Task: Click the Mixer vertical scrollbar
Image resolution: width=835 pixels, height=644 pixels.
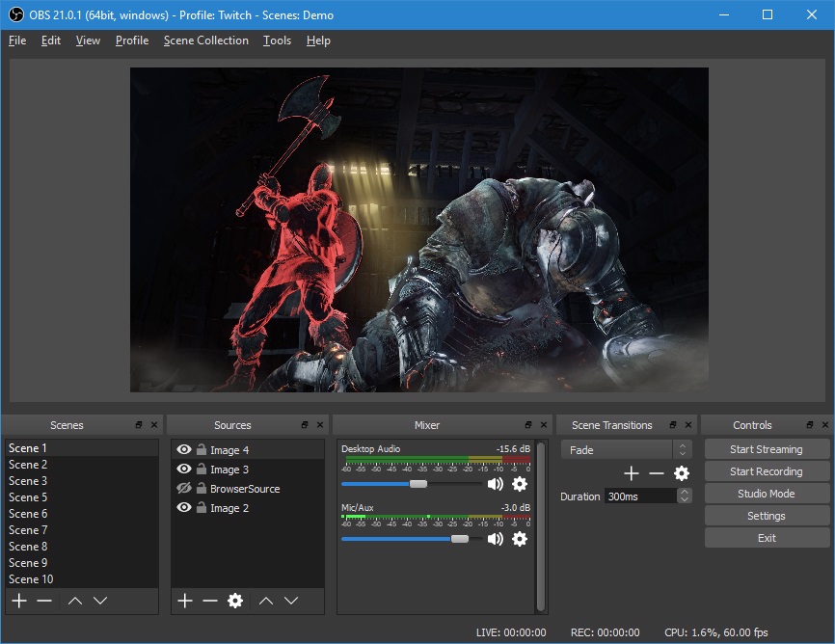Action: pos(541,526)
